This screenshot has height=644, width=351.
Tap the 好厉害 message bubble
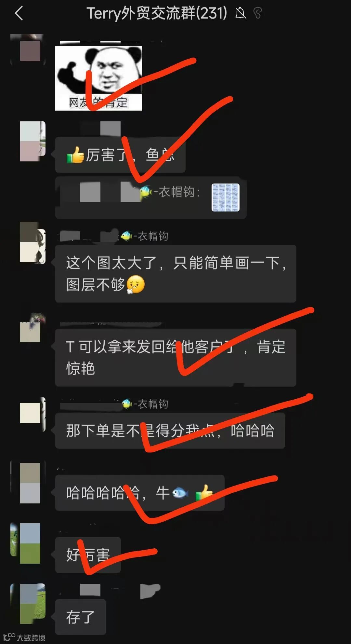click(88, 555)
